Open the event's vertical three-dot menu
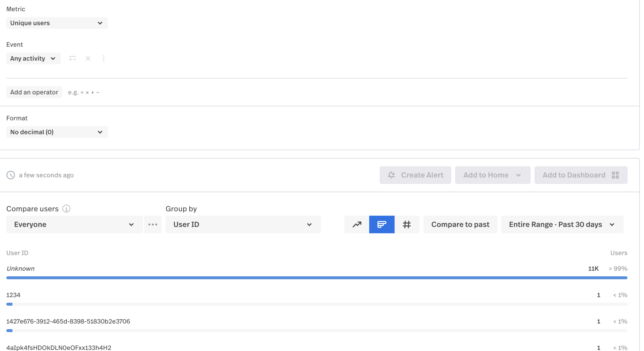644x351 pixels. [104, 58]
